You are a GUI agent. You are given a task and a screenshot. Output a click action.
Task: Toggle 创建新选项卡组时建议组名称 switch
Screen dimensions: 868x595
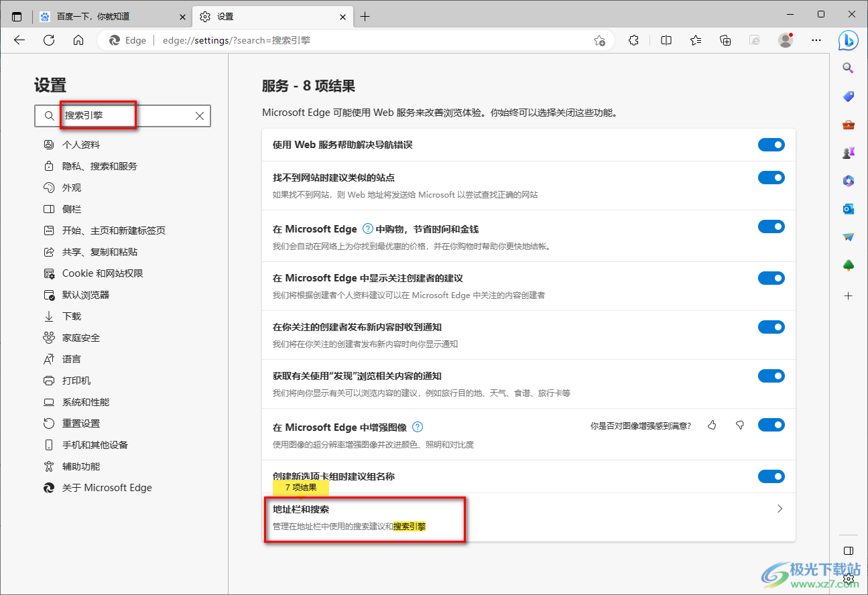(771, 476)
